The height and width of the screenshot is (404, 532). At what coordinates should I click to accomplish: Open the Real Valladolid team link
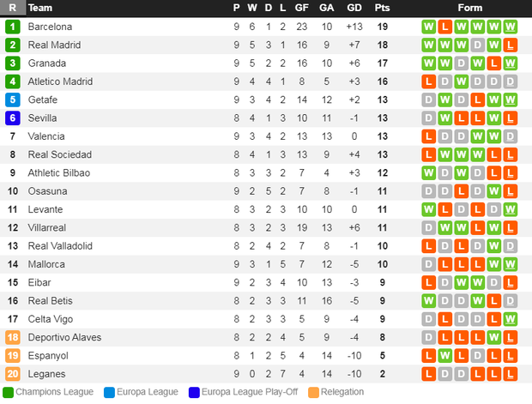[60, 246]
